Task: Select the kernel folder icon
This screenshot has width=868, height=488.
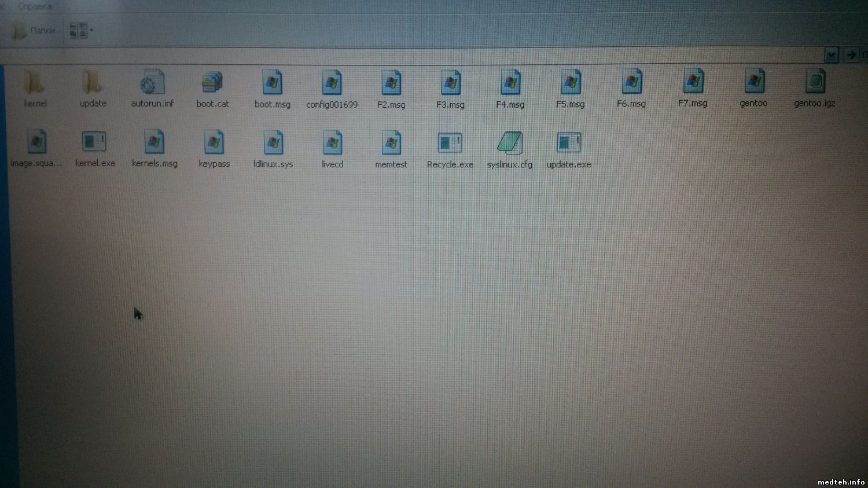Action: [34, 83]
